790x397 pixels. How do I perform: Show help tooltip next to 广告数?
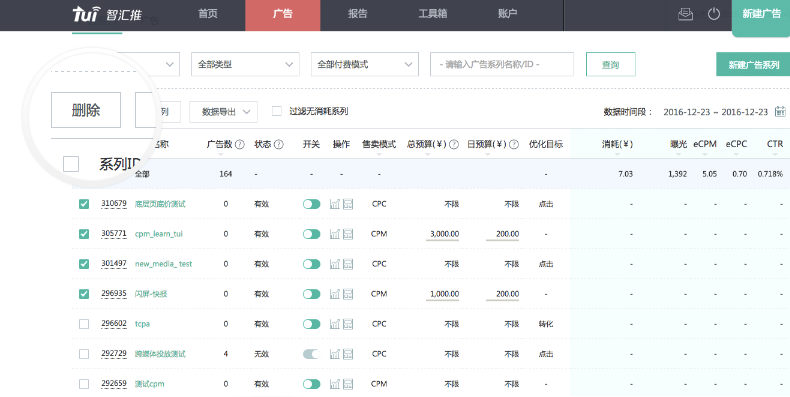coord(240,145)
